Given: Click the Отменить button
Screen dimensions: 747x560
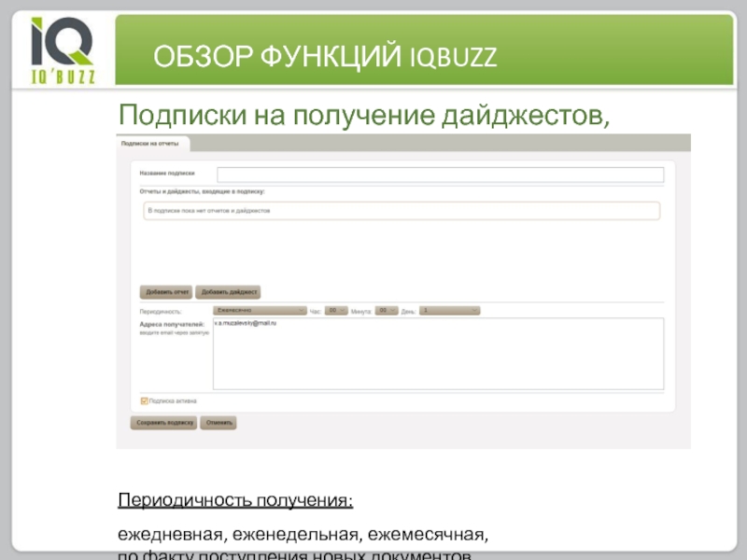Looking at the screenshot, I should (x=218, y=423).
